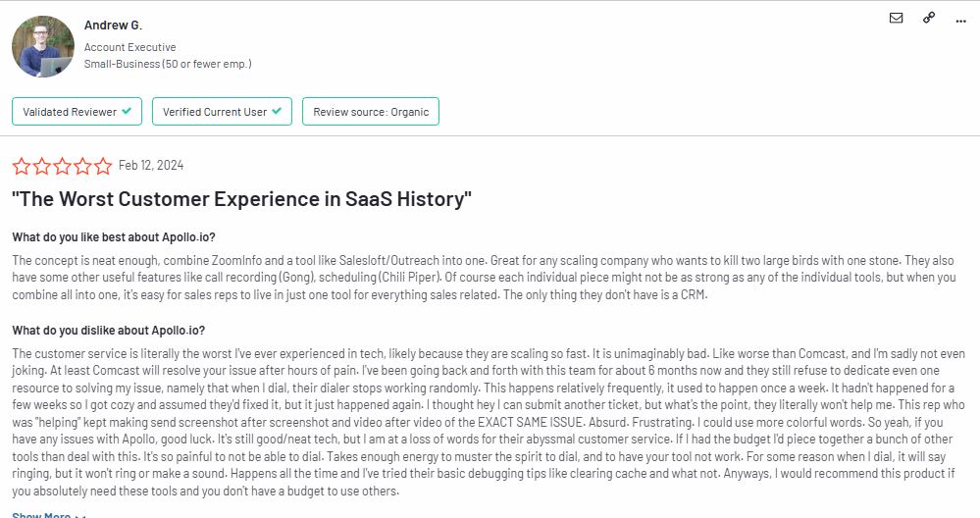Click the envelope email icon
Image resolution: width=980 pixels, height=518 pixels.
pos(896,18)
